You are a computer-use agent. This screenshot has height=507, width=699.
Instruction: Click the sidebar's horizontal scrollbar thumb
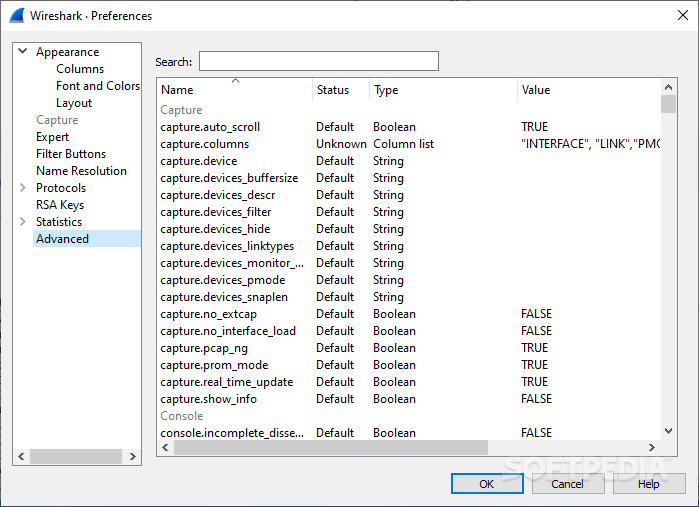click(76, 456)
